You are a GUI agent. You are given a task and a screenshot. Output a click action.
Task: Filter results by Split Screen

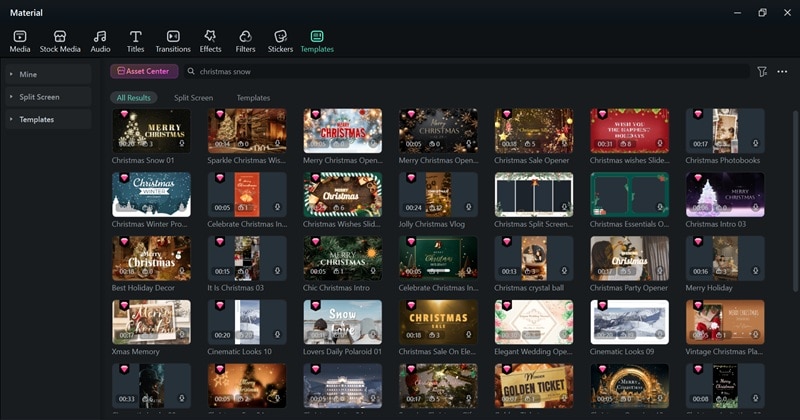point(193,97)
